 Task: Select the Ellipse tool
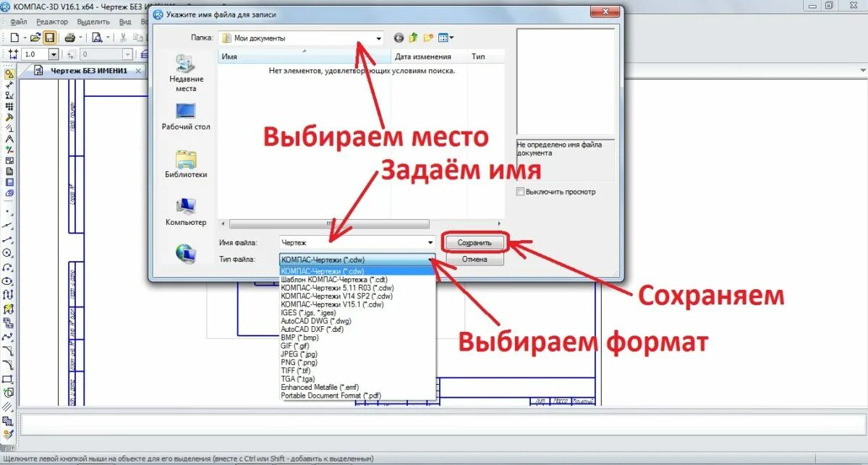[9, 281]
